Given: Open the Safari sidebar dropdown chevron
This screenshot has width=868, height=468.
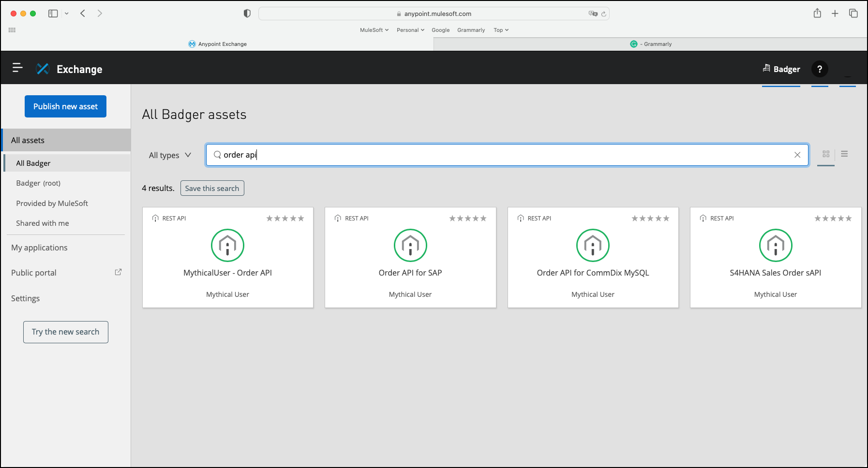Looking at the screenshot, I should point(67,14).
